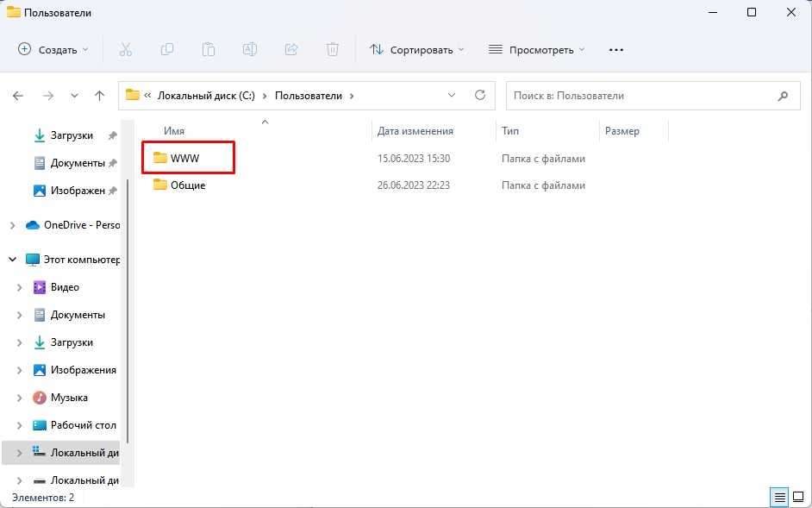
Task: Open the Сортировать sort menu
Action: (x=416, y=49)
